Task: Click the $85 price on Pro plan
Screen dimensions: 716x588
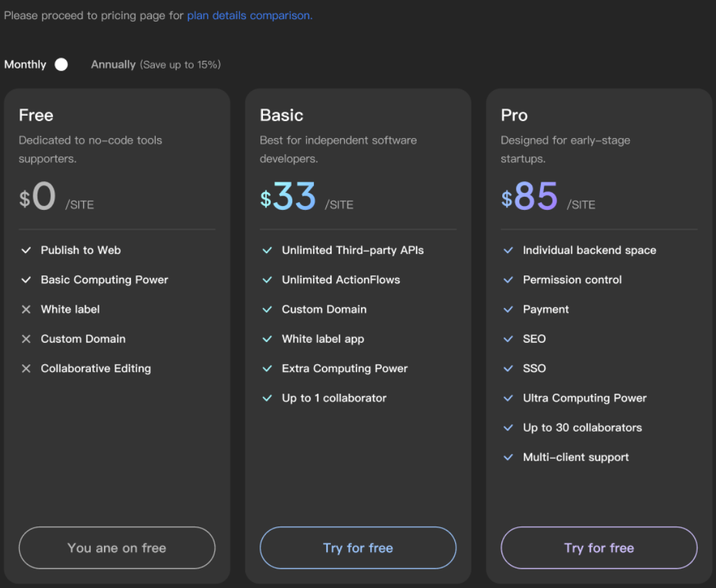Action: tap(529, 196)
